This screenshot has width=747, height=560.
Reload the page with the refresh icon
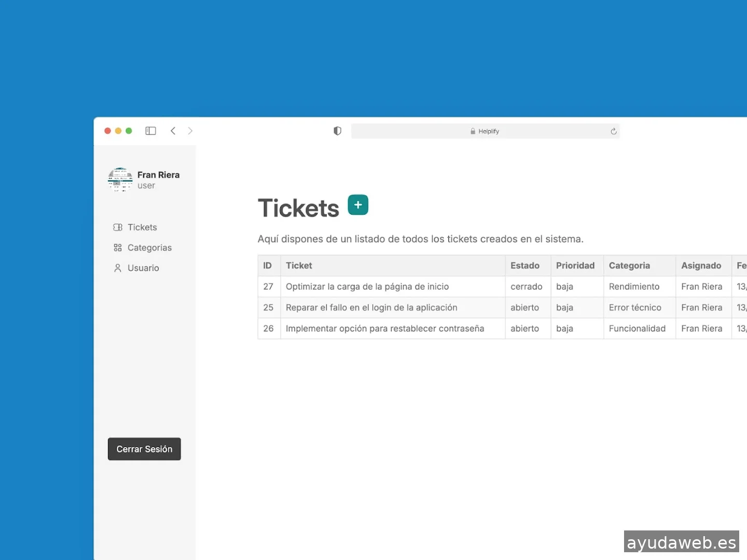(613, 132)
